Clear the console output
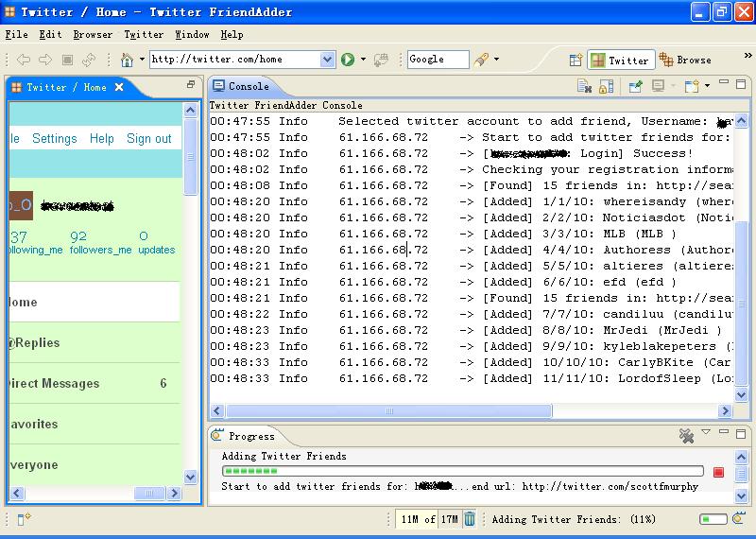The height and width of the screenshot is (539, 756). coord(584,86)
